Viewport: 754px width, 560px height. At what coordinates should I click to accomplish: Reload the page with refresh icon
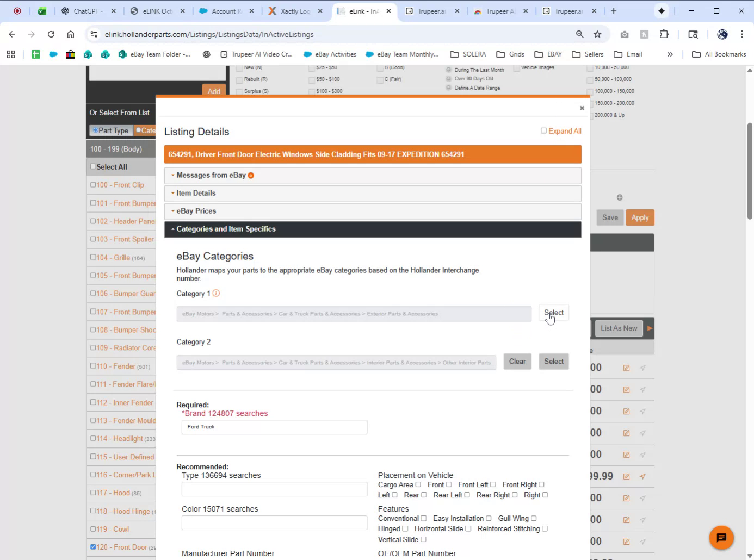(51, 34)
